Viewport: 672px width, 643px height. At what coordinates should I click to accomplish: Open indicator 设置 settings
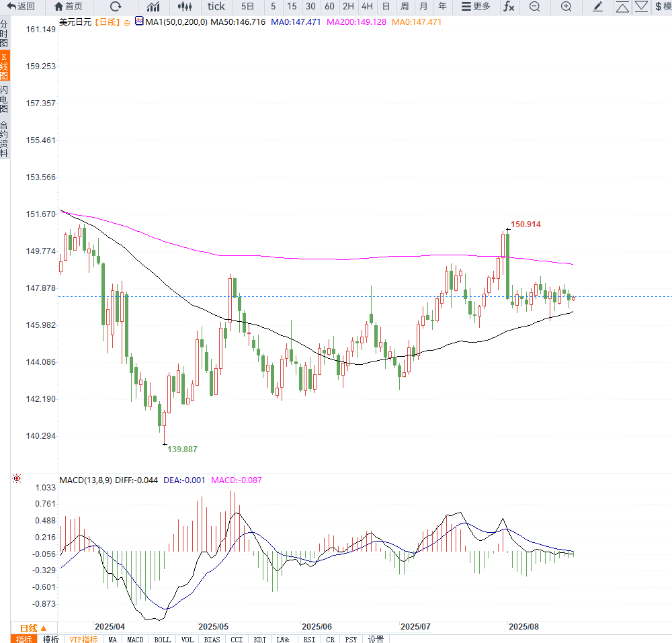376,639
